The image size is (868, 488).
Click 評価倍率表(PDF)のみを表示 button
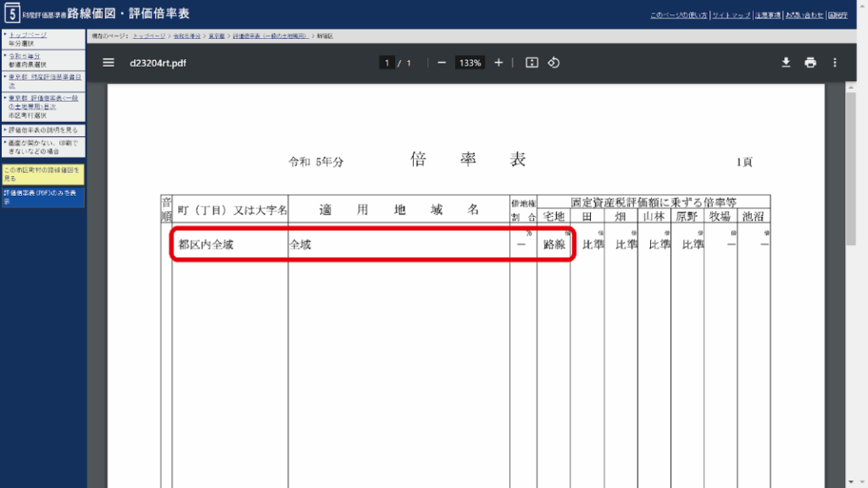click(x=42, y=197)
